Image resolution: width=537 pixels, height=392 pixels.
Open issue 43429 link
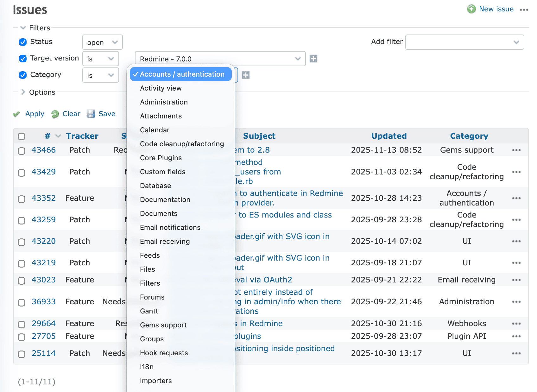[44, 172]
